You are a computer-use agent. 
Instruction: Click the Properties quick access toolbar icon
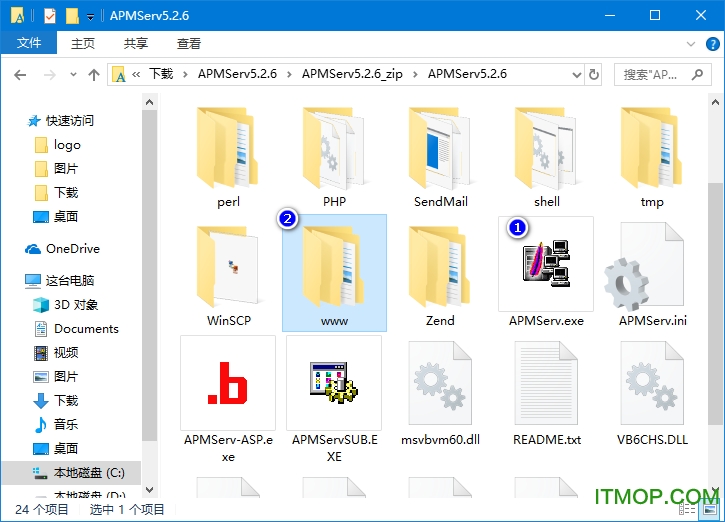tap(49, 16)
